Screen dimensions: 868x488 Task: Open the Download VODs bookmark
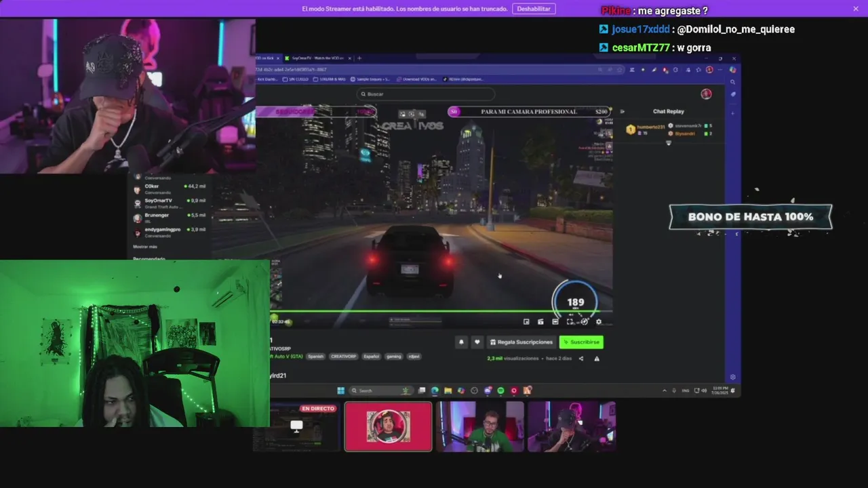(x=417, y=79)
